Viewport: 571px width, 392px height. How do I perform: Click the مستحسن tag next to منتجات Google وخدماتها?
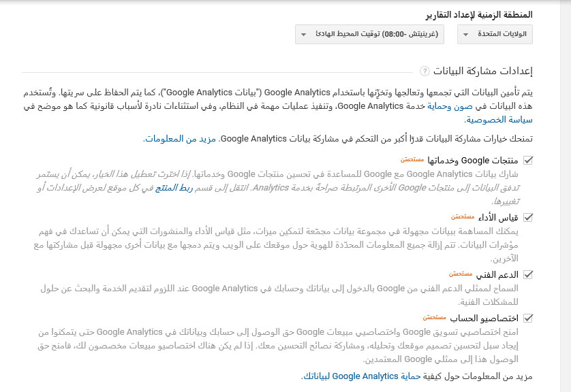(412, 159)
